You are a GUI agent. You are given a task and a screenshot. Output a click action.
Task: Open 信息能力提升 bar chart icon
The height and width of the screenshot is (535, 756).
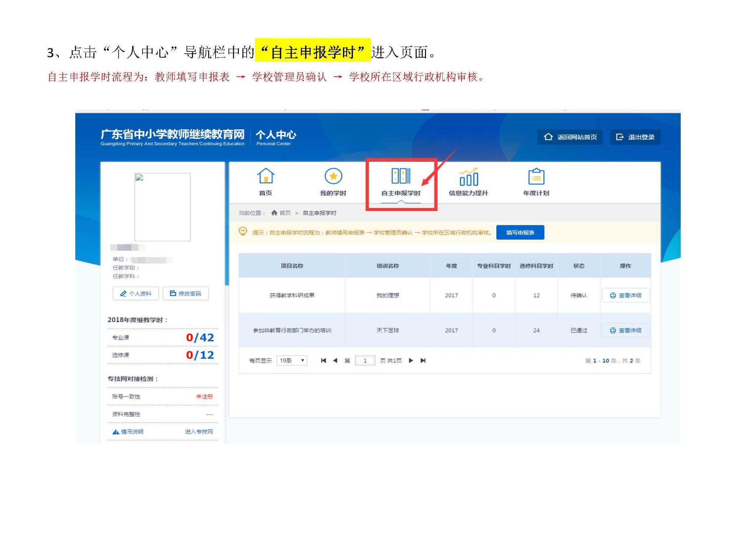point(468,177)
